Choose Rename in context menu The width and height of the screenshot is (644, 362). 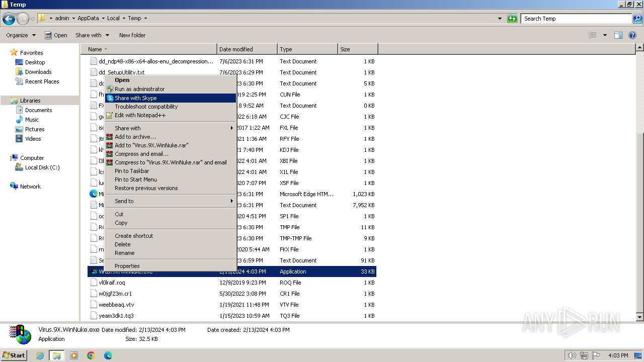(x=170, y=253)
